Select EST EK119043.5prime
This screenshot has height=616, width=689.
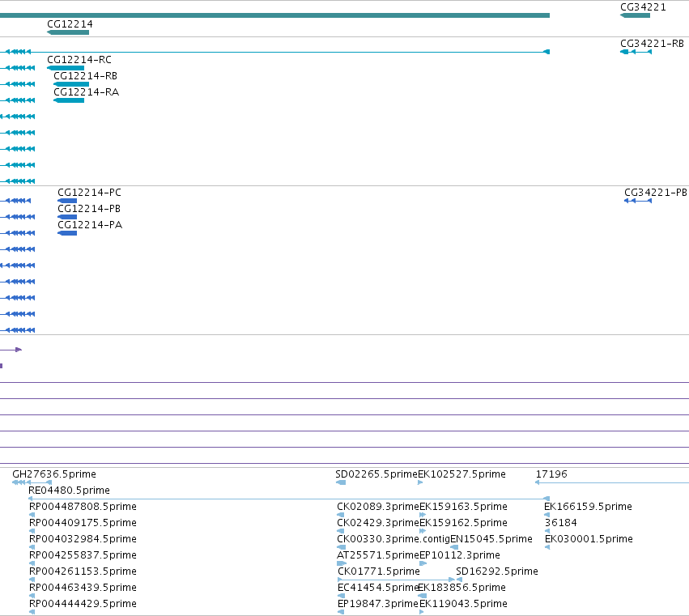click(x=422, y=612)
